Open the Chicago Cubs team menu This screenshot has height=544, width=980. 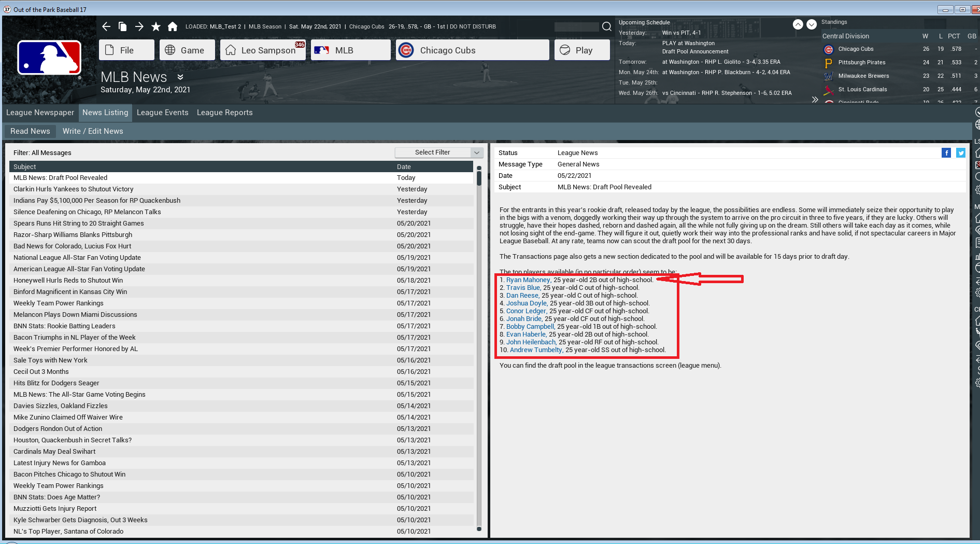point(472,50)
